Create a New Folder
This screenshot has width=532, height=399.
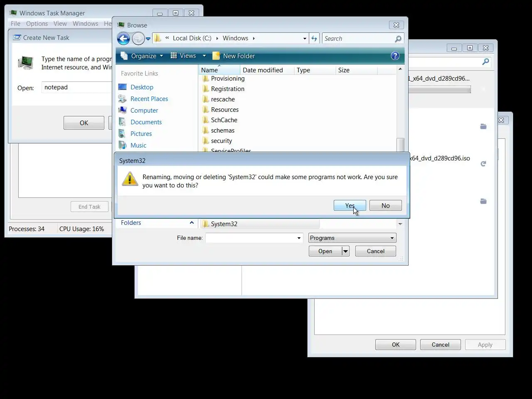click(x=234, y=56)
